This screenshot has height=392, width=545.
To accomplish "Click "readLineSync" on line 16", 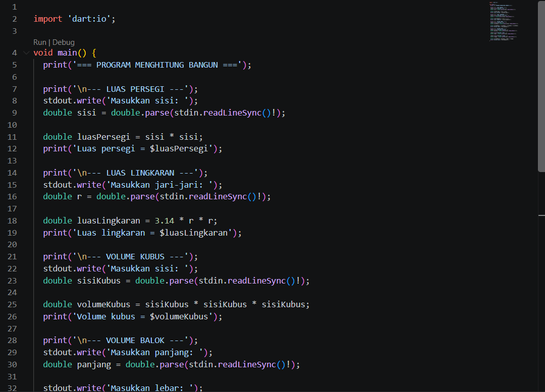I will click(217, 197).
